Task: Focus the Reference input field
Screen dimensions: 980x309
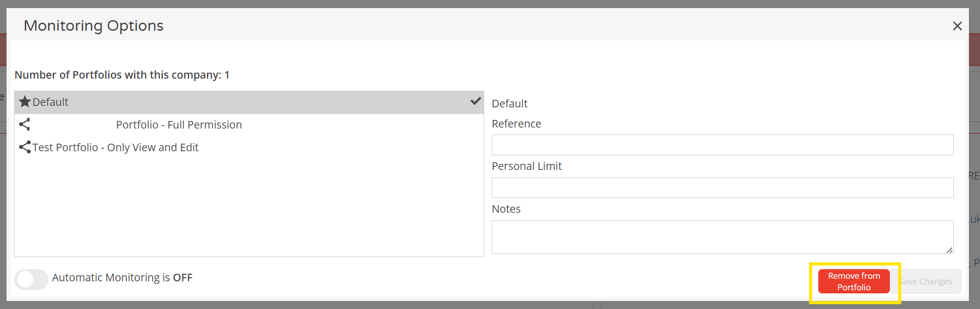Action: click(x=722, y=145)
